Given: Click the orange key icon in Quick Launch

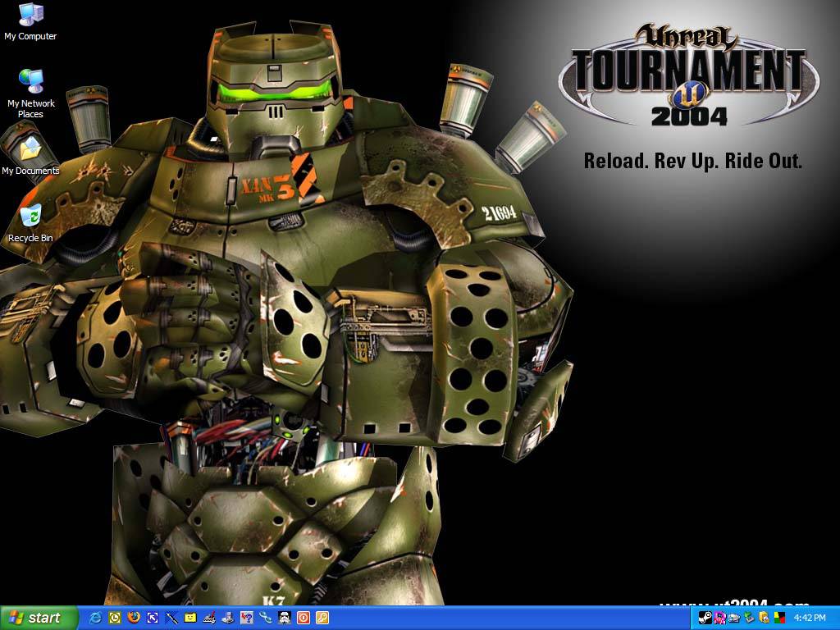Looking at the screenshot, I should (322, 618).
